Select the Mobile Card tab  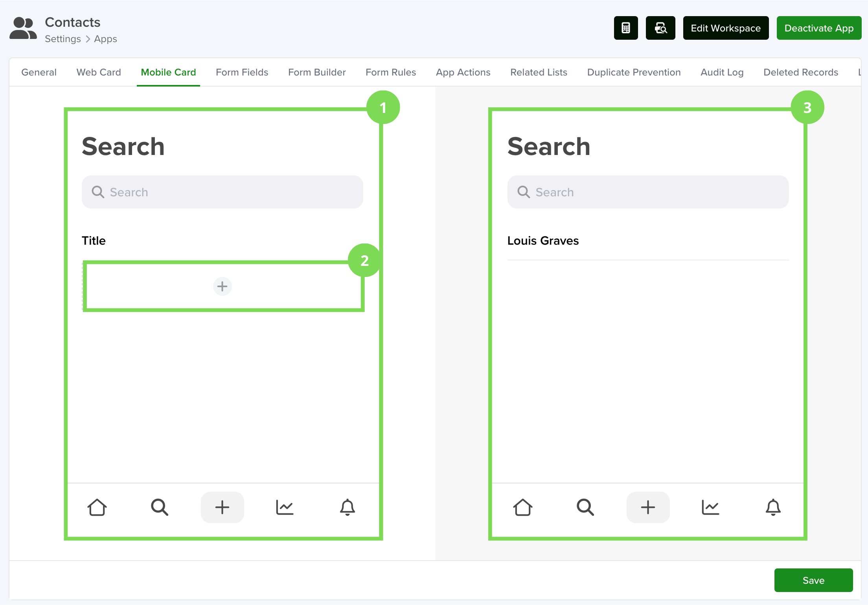[x=168, y=72]
